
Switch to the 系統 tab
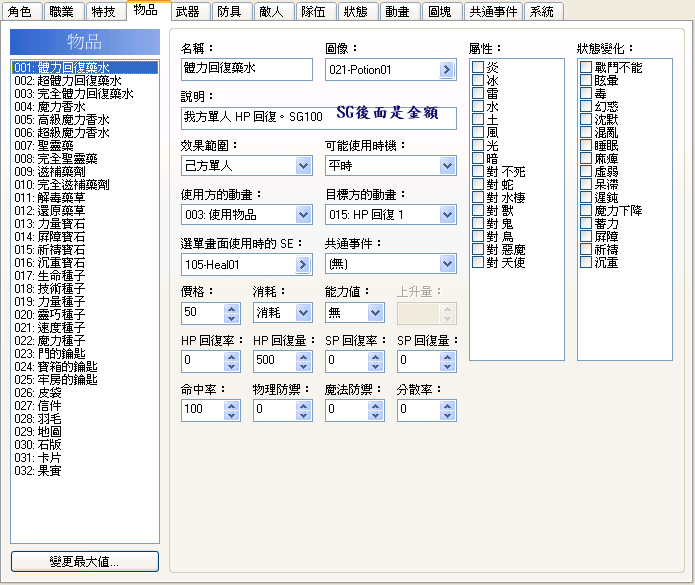(x=543, y=12)
